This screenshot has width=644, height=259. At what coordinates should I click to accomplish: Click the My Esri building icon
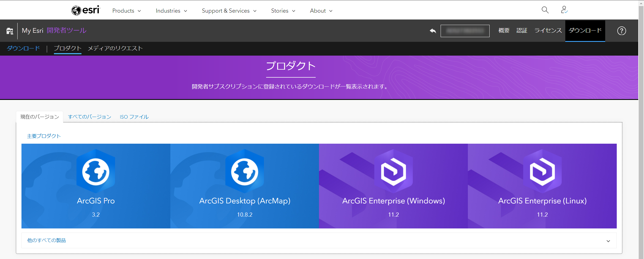[x=10, y=31]
